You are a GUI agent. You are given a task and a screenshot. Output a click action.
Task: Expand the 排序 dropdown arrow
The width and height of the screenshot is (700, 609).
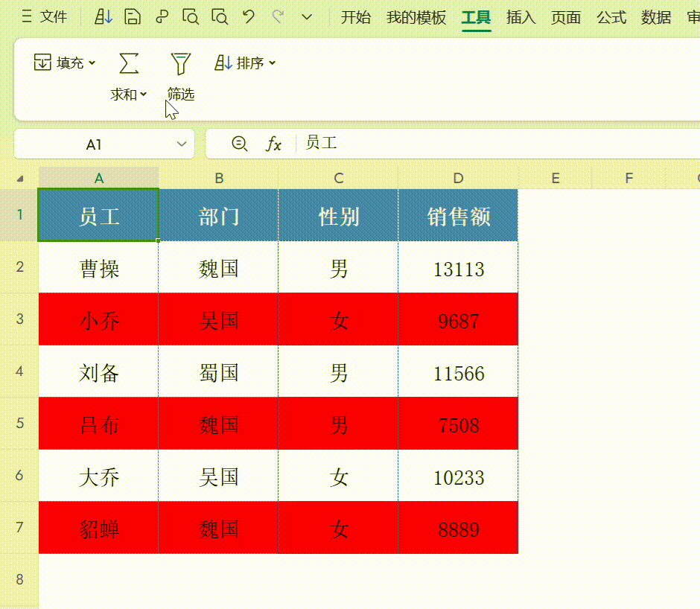[273, 63]
